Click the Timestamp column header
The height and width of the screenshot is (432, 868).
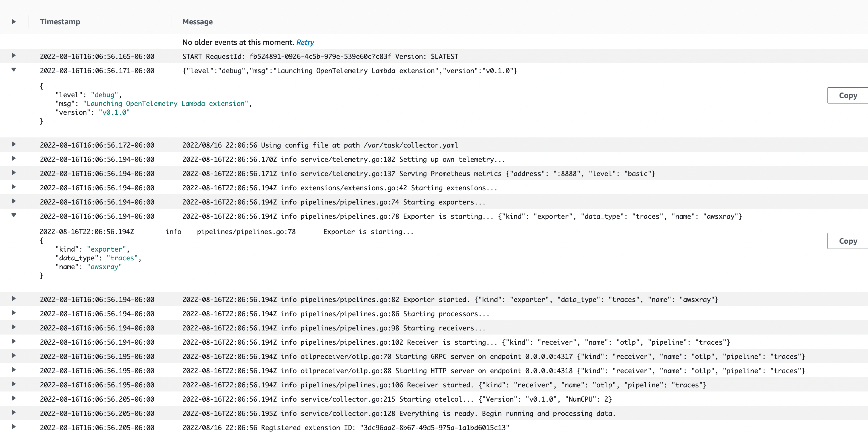pos(60,22)
